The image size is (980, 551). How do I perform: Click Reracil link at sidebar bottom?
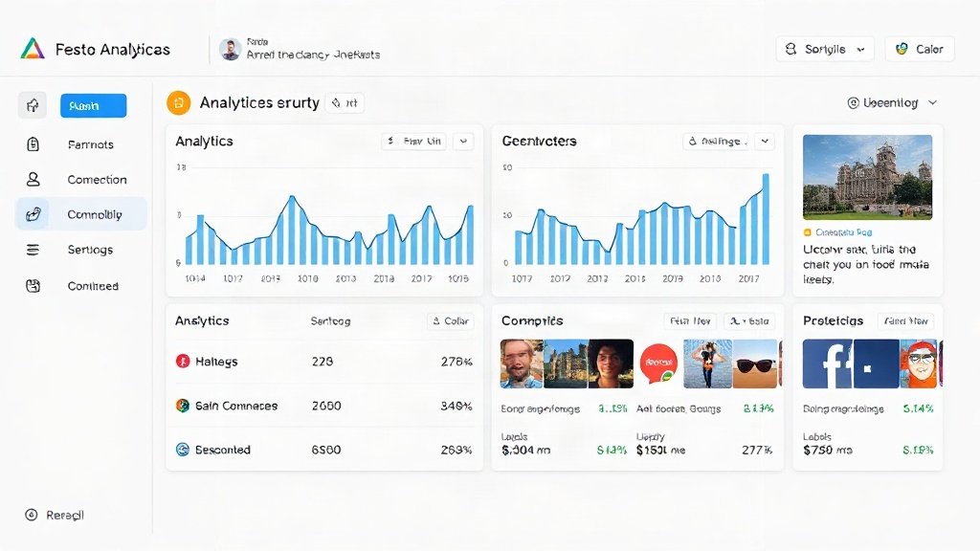65,515
